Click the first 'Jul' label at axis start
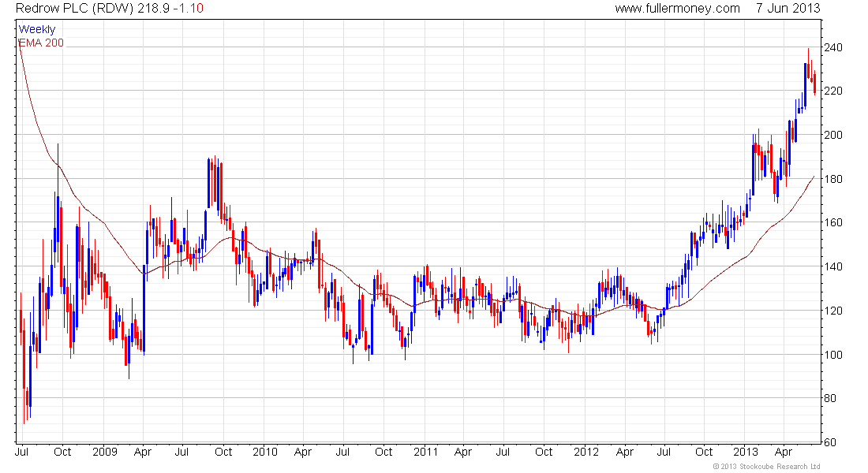Screen dimensions: 868x473 click(x=21, y=452)
